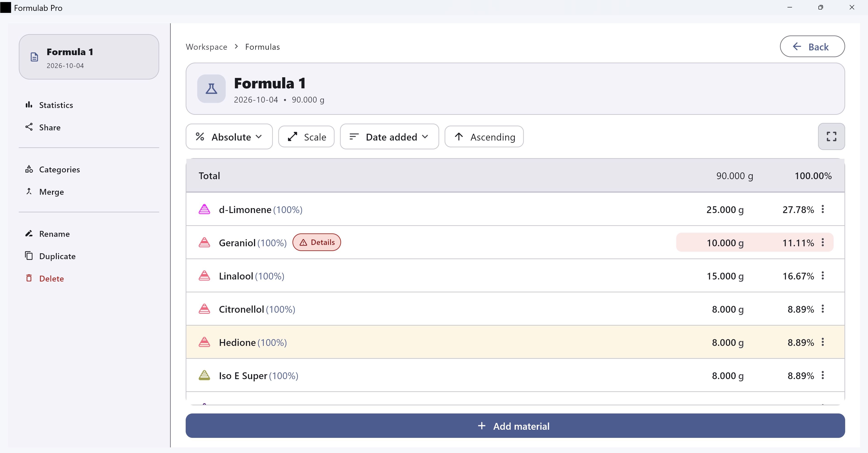Go back using the Back button
The height and width of the screenshot is (453, 868).
tap(812, 47)
